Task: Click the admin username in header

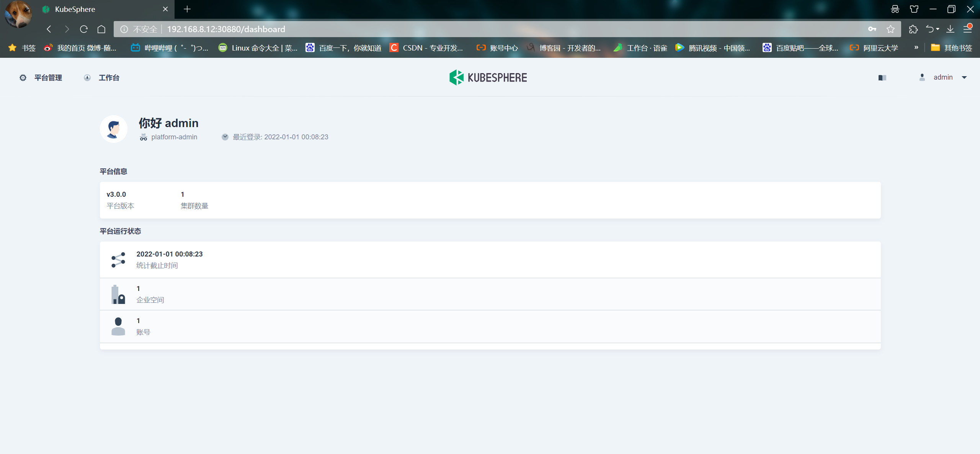Action: click(943, 77)
